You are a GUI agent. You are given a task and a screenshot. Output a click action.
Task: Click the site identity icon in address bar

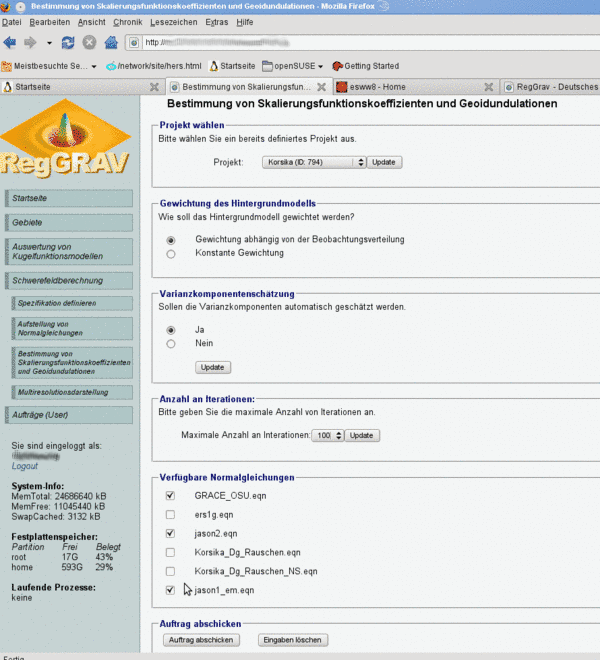[x=134, y=43]
